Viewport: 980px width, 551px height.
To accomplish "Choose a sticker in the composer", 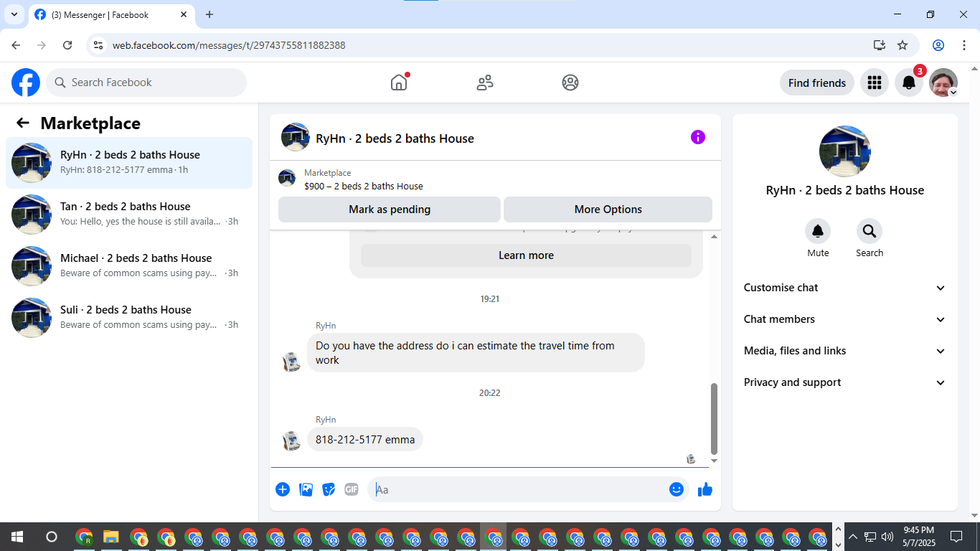I will point(329,489).
